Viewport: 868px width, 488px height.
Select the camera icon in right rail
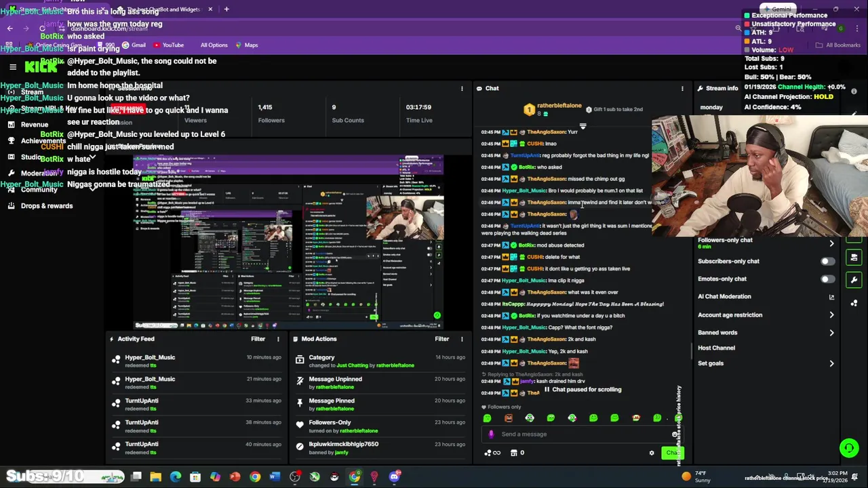pos(854,258)
